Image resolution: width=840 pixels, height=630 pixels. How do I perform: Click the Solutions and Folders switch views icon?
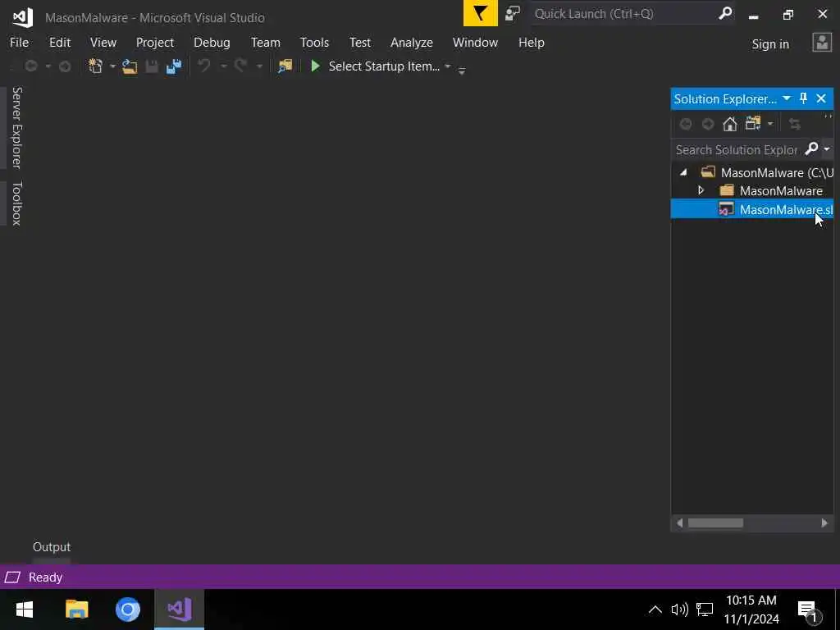753,124
